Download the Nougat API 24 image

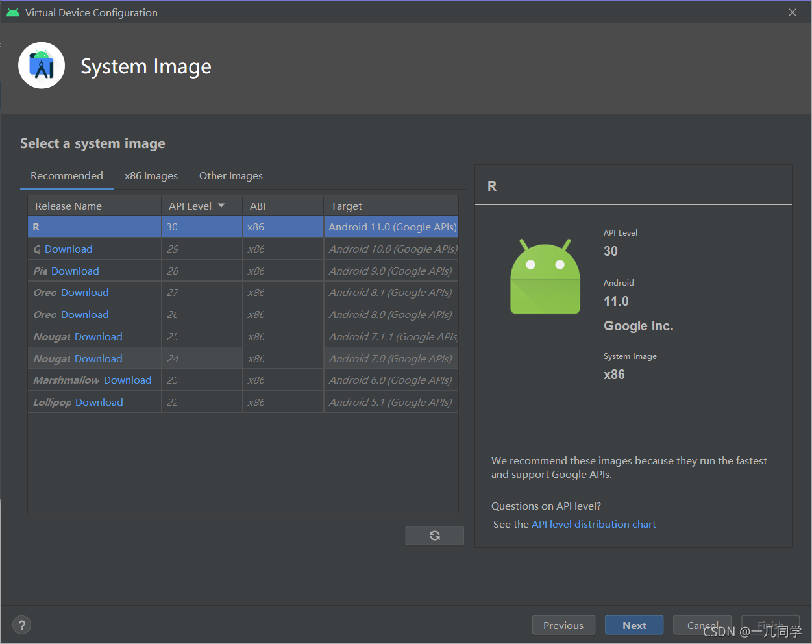click(99, 359)
